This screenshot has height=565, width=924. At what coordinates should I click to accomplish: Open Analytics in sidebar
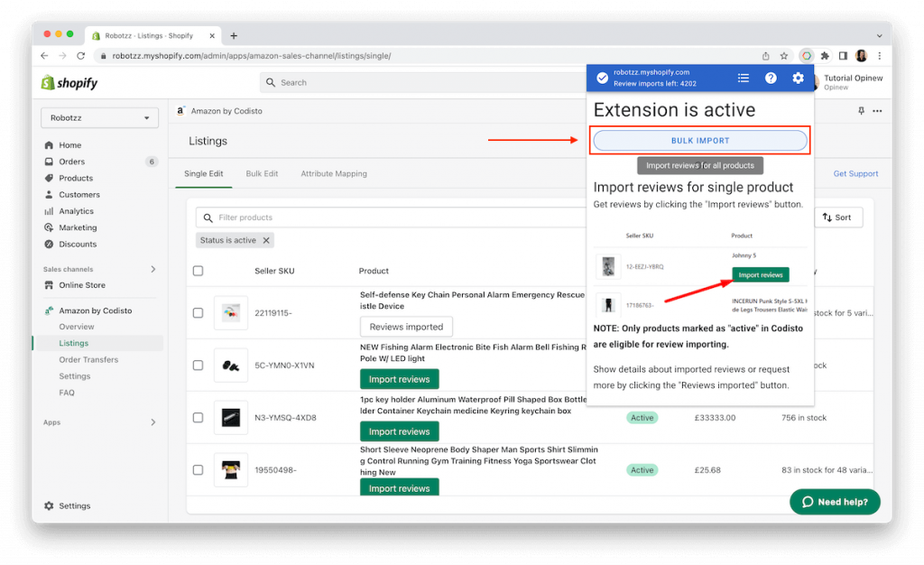76,211
